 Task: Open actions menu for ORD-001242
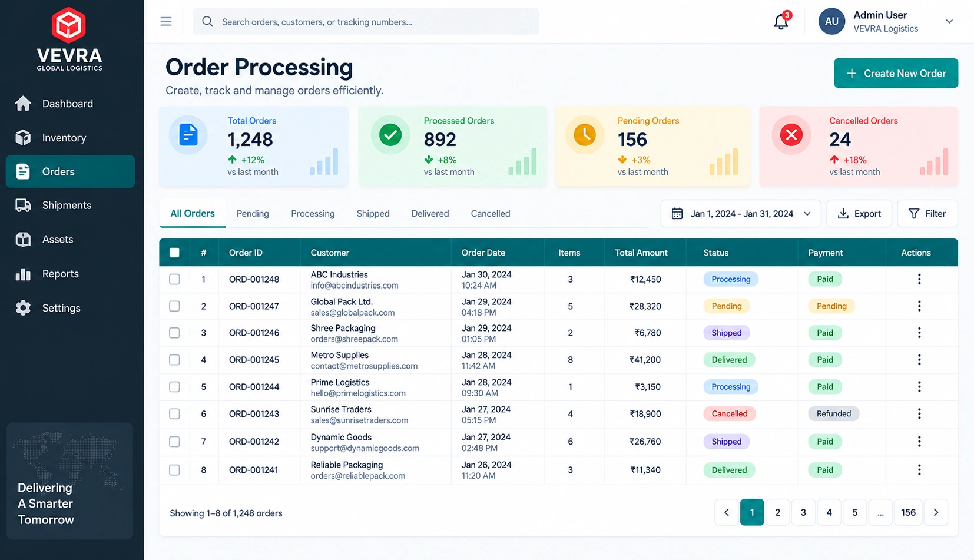pyautogui.click(x=919, y=442)
